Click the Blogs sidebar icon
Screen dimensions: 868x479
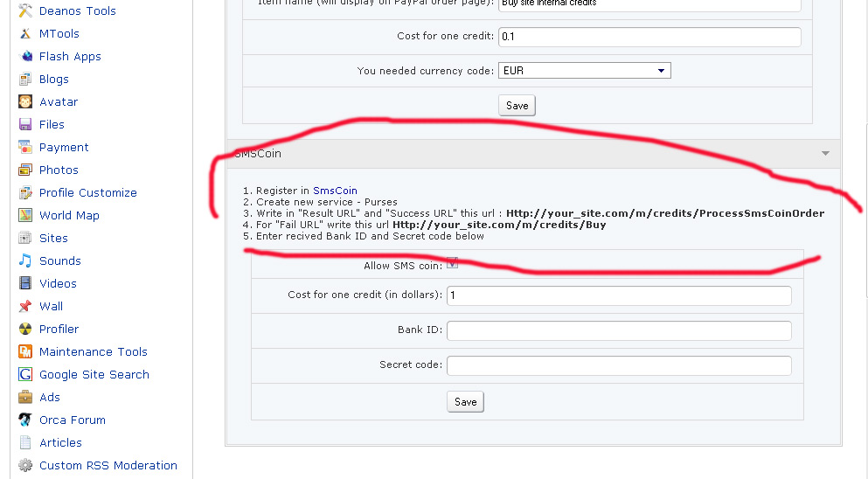pos(25,79)
